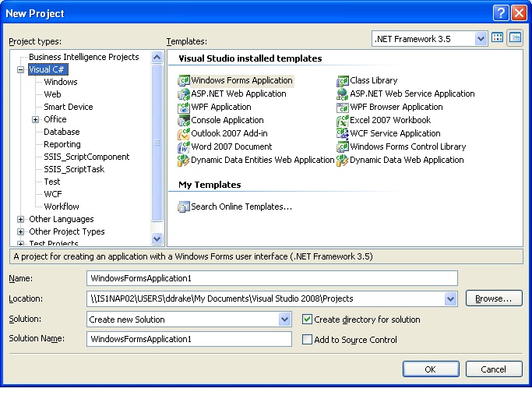This screenshot has height=399, width=532.
Task: Select SSIS_ScriptComponent project type
Action: [x=86, y=157]
